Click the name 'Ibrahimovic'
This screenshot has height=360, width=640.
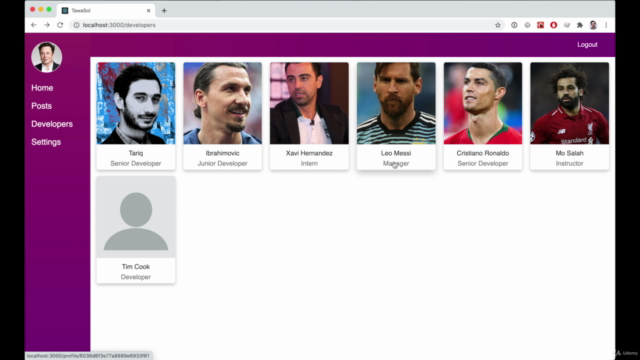222,153
